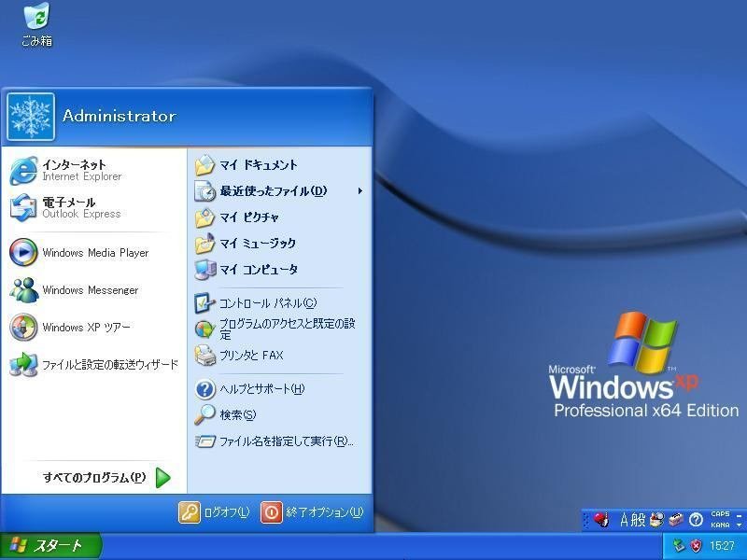Viewport: 747px width, 560px height.
Task: Open the IME help icon on the language bar
Action: [x=695, y=520]
